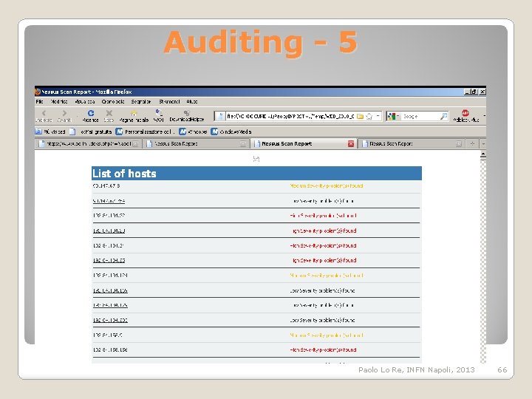Go back with the Indietro arrow
Viewport: 532px width, 399px height.
(x=44, y=116)
